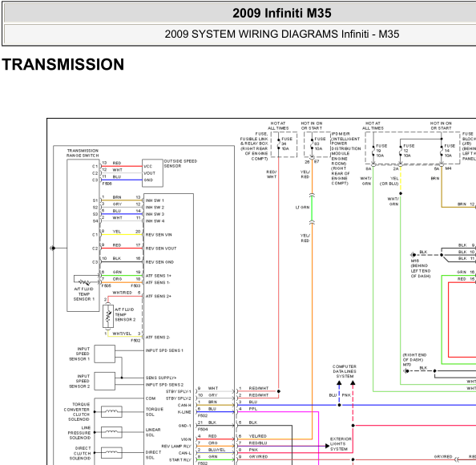Select the "INPUT SPD SENS 2" terminal label

pos(164,385)
